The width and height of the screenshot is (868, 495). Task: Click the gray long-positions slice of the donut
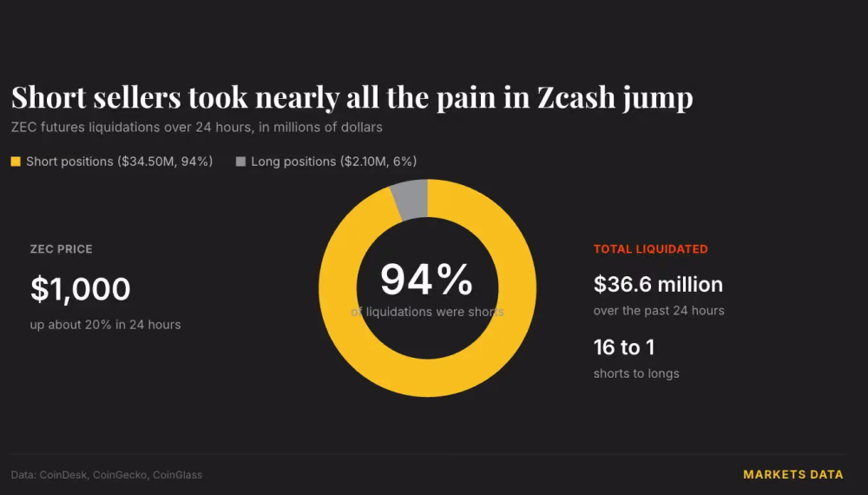pyautogui.click(x=411, y=199)
